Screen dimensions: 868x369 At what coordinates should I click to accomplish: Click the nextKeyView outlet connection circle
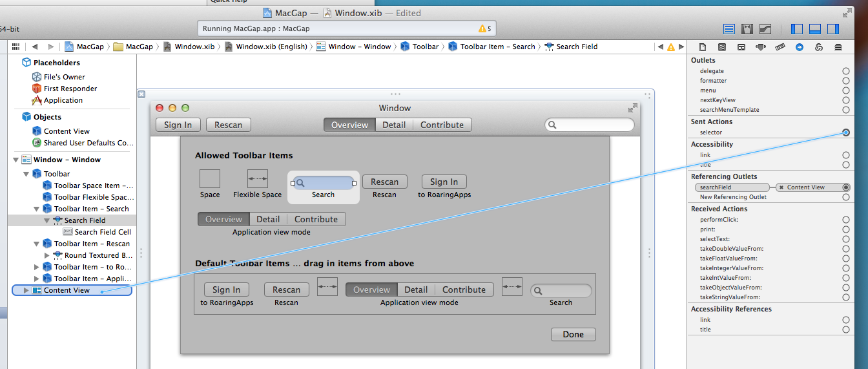click(x=846, y=100)
